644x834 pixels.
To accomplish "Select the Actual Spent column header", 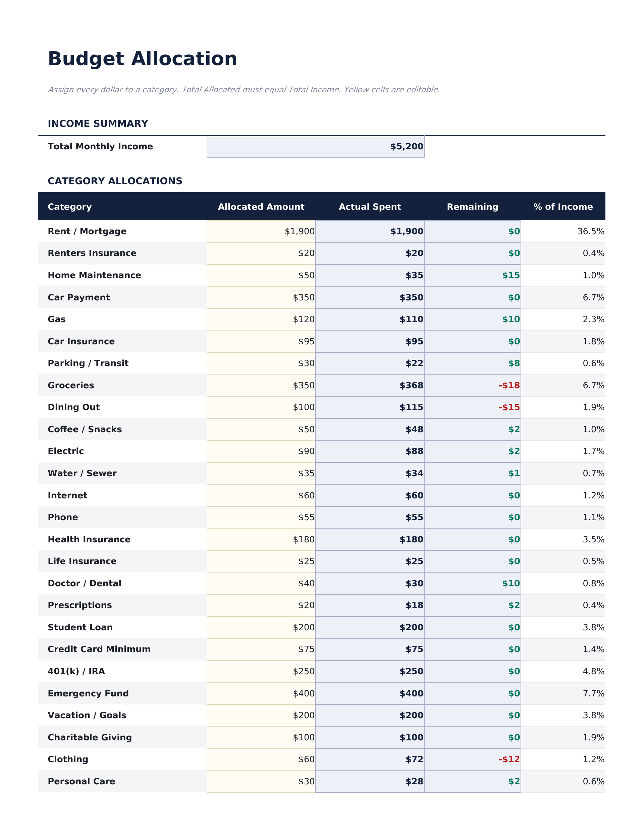I will [370, 207].
